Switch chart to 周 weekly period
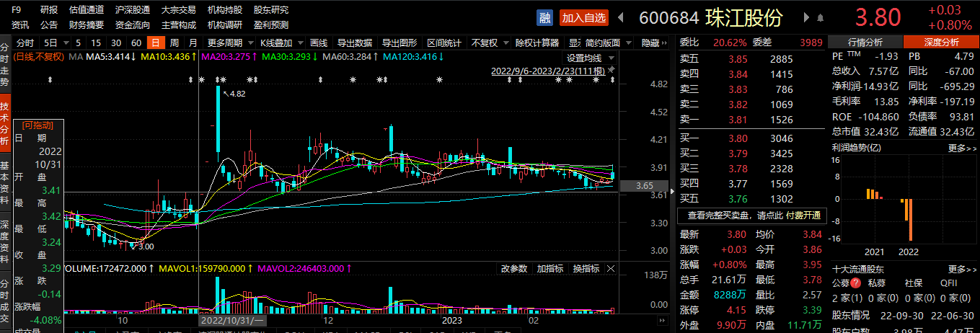Viewport: 980px width, 333px height. pos(174,43)
